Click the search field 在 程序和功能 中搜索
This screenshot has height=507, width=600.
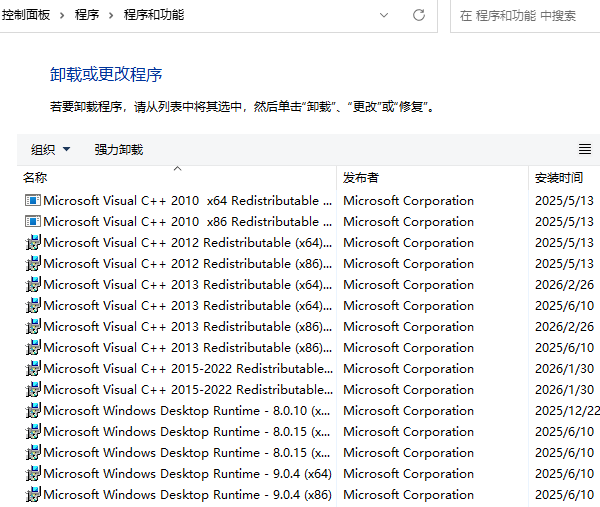pyautogui.click(x=525, y=16)
